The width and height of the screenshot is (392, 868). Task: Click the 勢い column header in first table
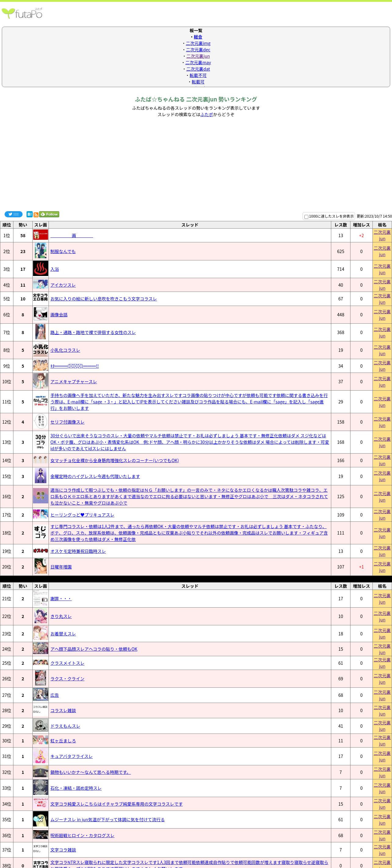[23, 225]
